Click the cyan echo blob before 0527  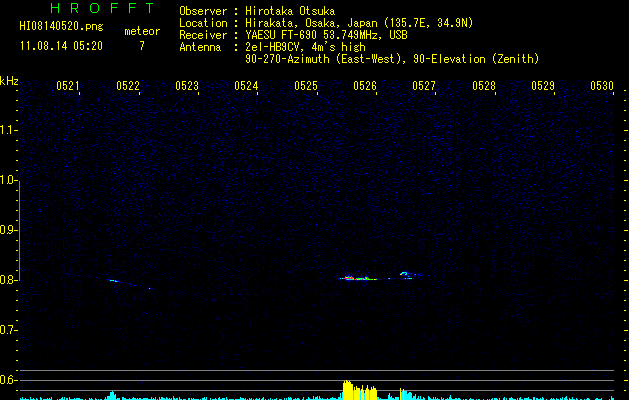[x=404, y=274]
